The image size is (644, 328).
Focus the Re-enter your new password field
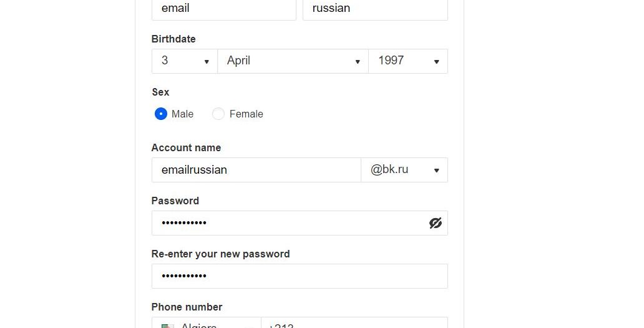coord(300,276)
